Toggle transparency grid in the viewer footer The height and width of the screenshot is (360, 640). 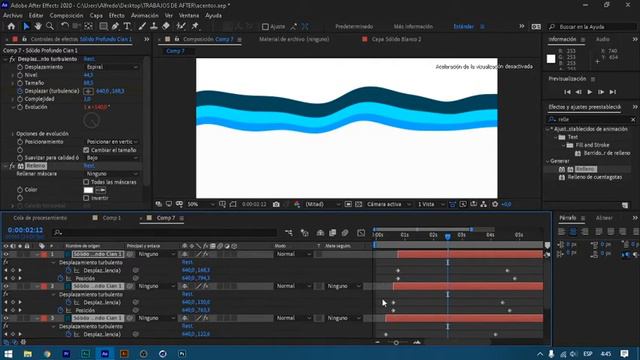[359, 204]
